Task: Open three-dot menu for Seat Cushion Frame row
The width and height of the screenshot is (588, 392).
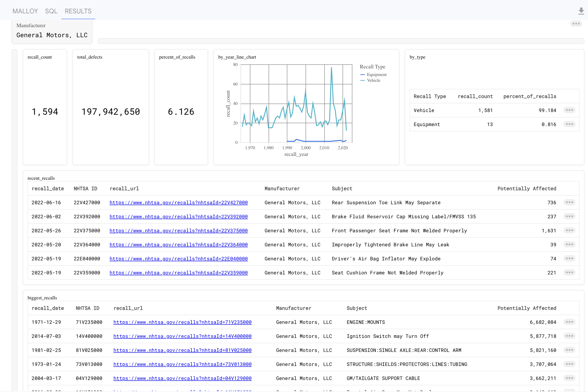Action: tap(569, 272)
